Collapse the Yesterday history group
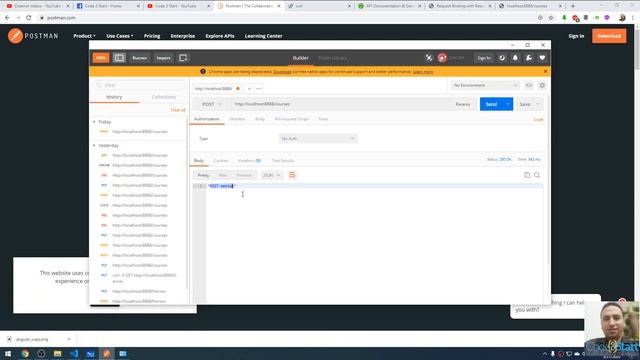Screen dimensions: 640x360 pyautogui.click(x=94, y=145)
